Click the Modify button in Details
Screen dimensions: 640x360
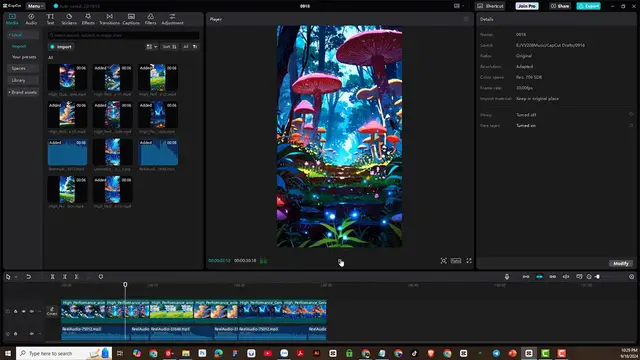[x=620, y=264]
